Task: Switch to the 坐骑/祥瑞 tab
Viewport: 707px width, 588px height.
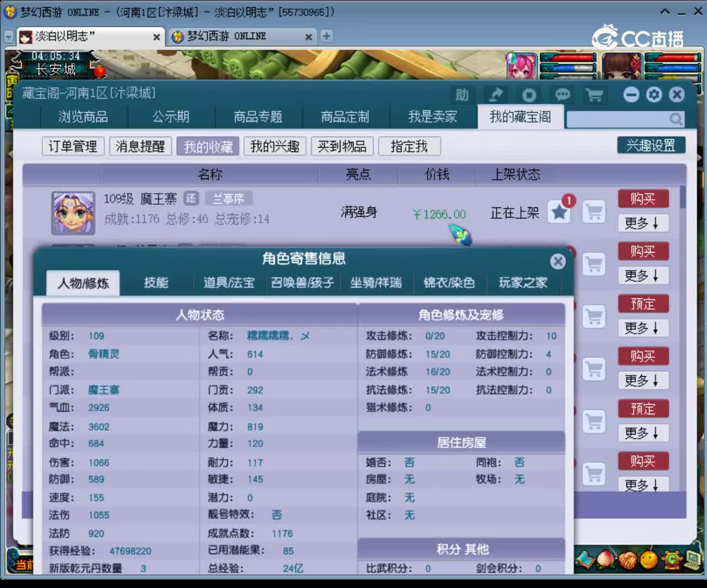Action: pyautogui.click(x=376, y=282)
